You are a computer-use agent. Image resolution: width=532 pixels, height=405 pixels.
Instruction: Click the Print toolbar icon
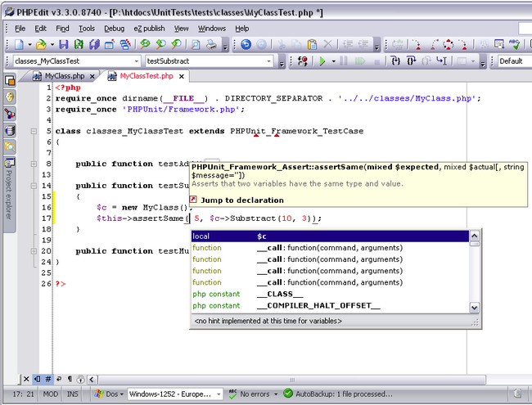coord(211,44)
